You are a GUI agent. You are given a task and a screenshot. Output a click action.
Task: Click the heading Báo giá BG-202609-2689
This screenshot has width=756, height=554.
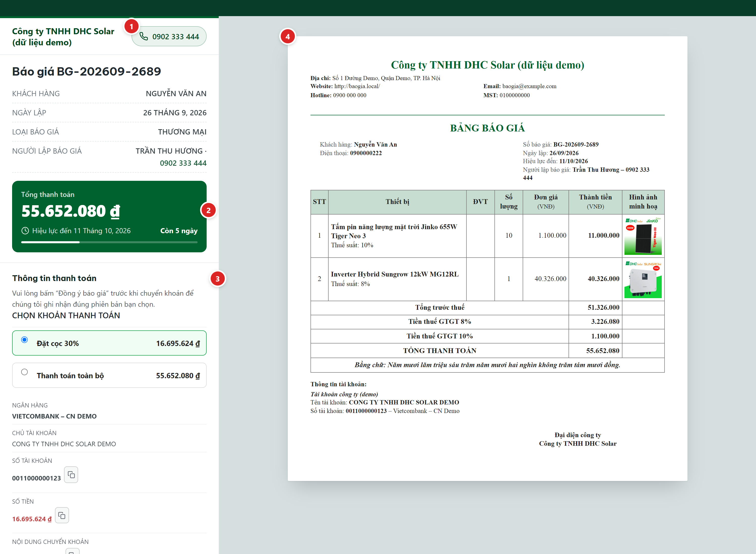[x=87, y=72]
